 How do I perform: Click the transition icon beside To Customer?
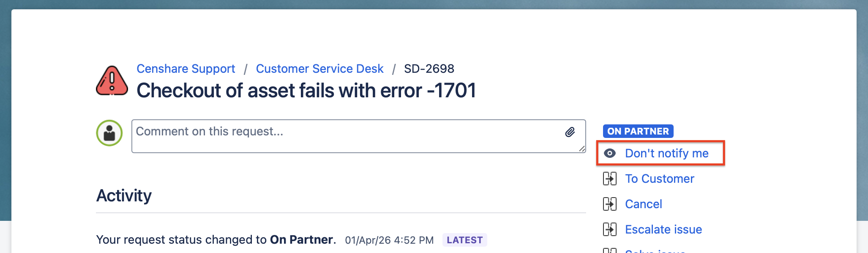pos(610,179)
